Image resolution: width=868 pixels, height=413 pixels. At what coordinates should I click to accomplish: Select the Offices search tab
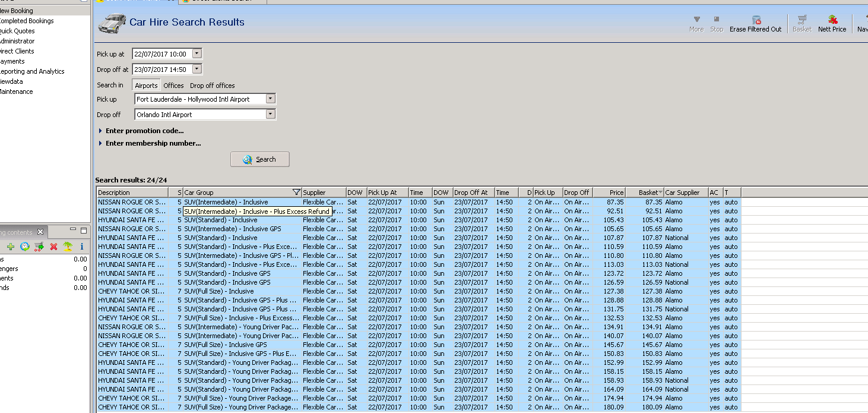[x=173, y=86]
